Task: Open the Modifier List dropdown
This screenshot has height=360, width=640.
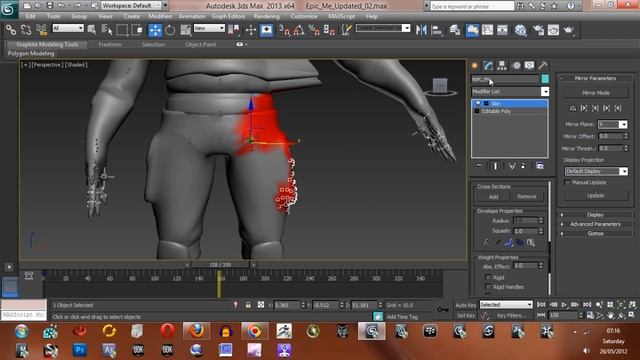Action: [510, 91]
